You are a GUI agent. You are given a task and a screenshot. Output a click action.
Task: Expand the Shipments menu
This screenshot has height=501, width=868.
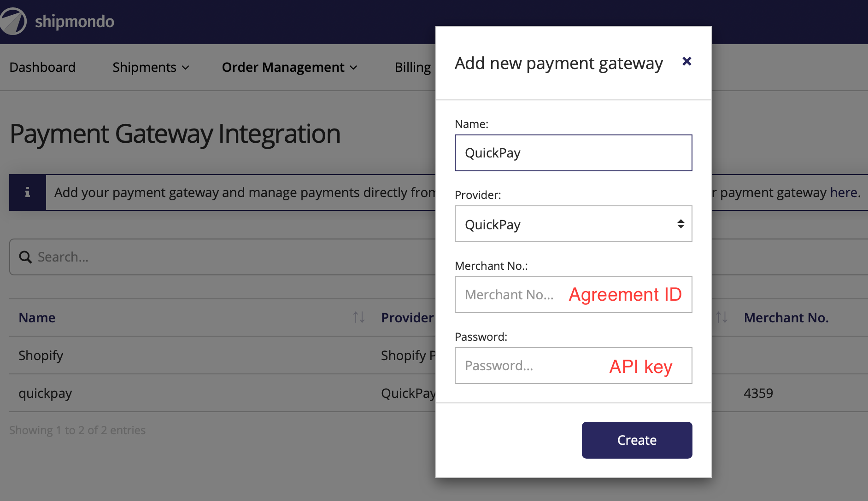click(x=151, y=67)
